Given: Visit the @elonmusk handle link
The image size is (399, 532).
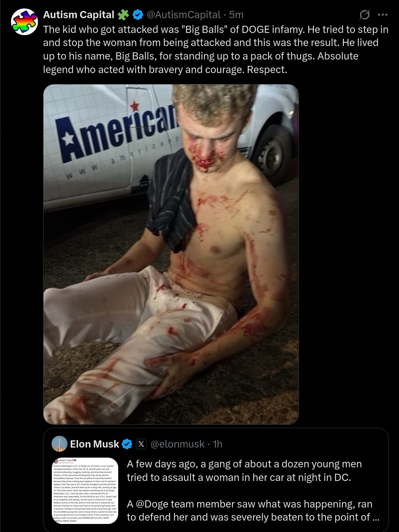Looking at the screenshot, I should tap(177, 444).
